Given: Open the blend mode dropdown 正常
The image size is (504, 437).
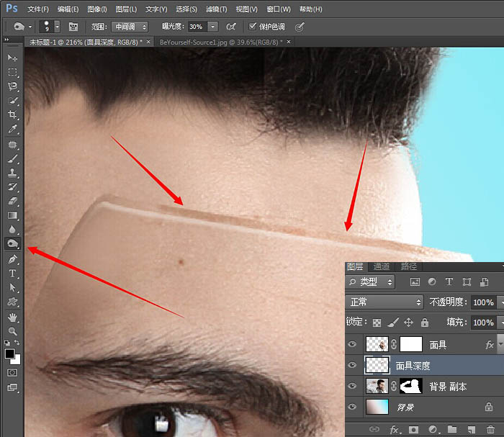Looking at the screenshot, I should pos(385,302).
